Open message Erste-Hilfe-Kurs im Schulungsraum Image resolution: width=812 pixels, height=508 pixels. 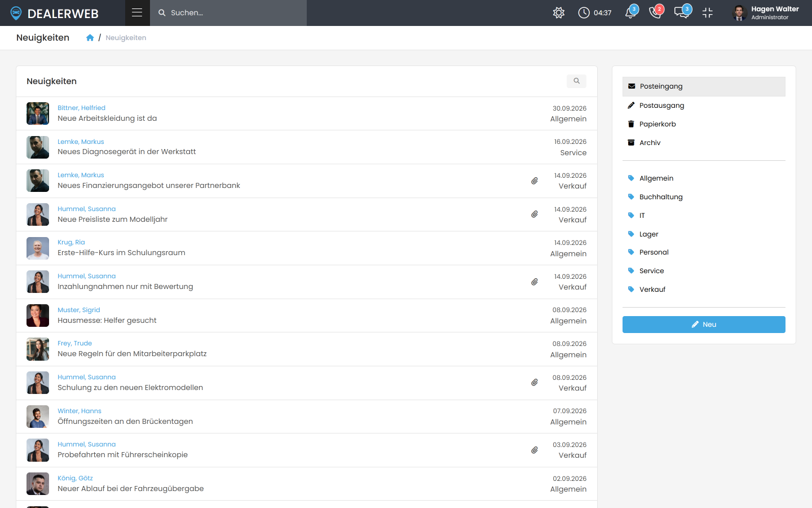121,253
